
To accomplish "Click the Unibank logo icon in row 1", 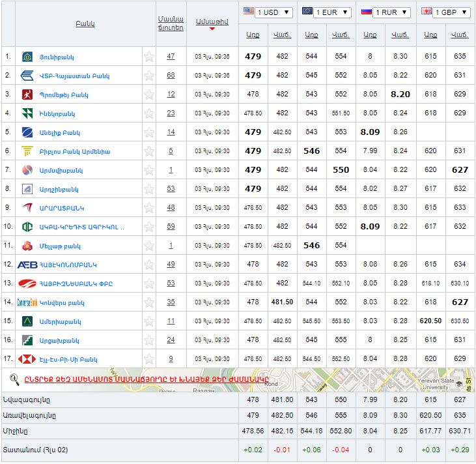I will tap(27, 57).
